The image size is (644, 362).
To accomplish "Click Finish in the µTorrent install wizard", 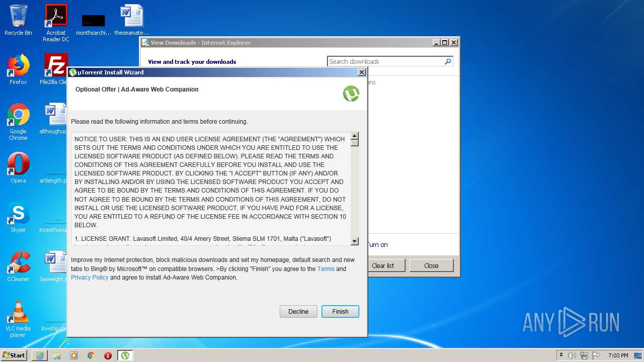I will click(340, 311).
